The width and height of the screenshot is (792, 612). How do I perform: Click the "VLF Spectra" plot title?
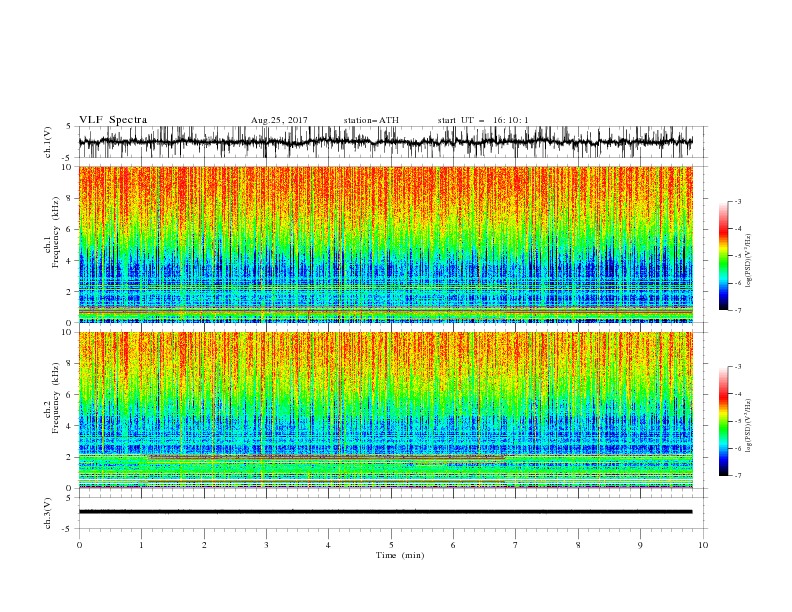[x=113, y=120]
